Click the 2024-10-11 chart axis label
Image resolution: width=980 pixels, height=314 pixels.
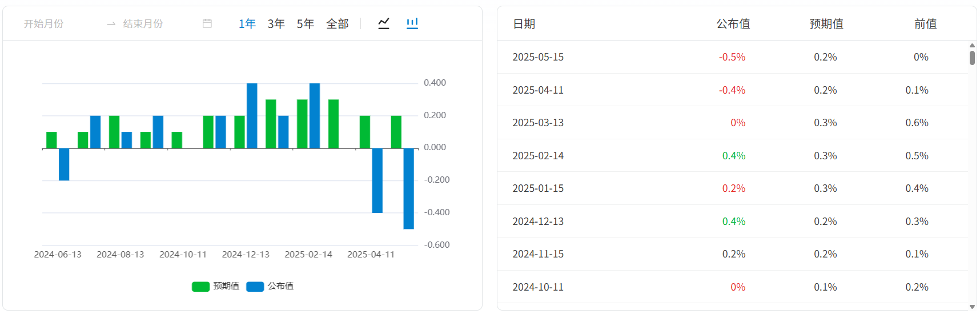click(183, 255)
